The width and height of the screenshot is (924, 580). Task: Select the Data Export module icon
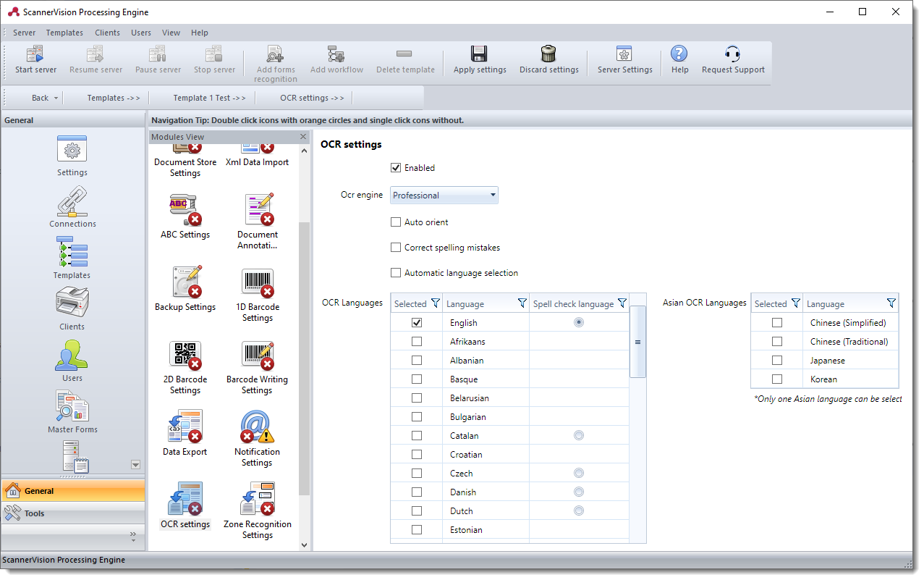(185, 427)
